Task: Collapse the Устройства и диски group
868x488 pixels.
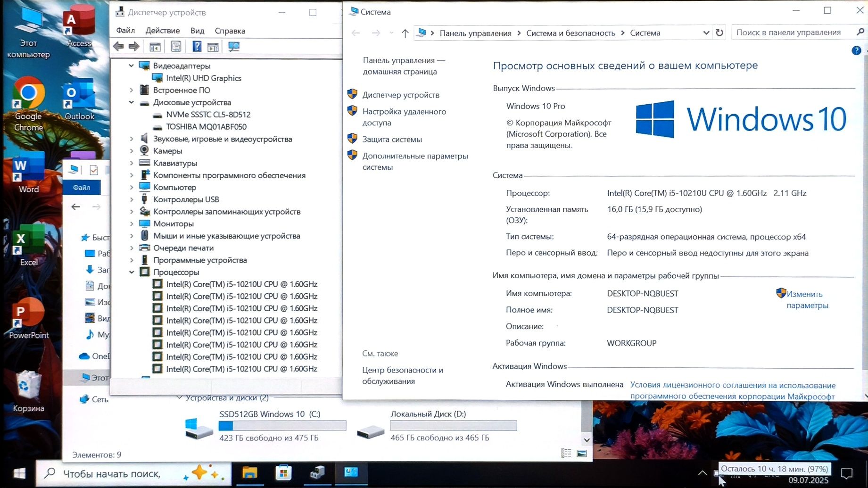Action: tap(179, 397)
